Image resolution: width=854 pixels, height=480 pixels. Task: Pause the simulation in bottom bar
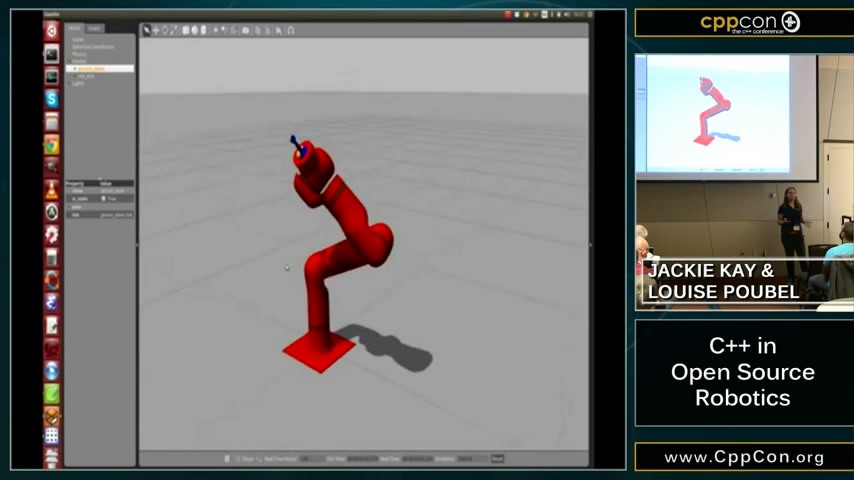pos(227,459)
